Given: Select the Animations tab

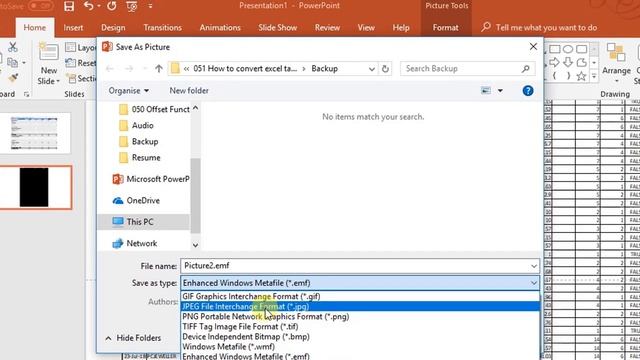Looking at the screenshot, I should [220, 27].
